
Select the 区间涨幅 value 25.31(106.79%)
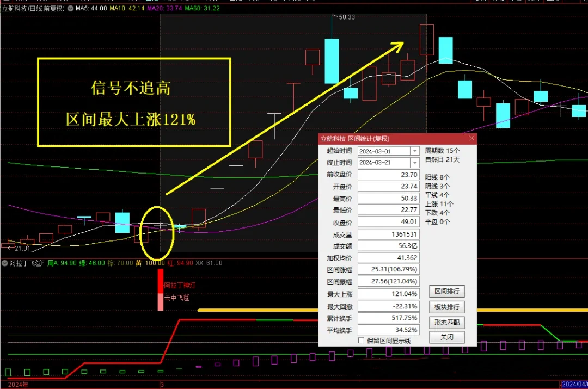[389, 269]
